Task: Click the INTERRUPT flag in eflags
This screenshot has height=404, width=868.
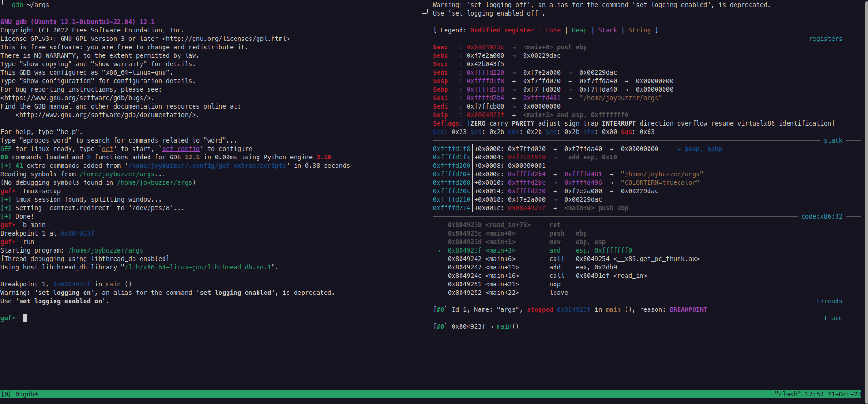Action: (619, 123)
